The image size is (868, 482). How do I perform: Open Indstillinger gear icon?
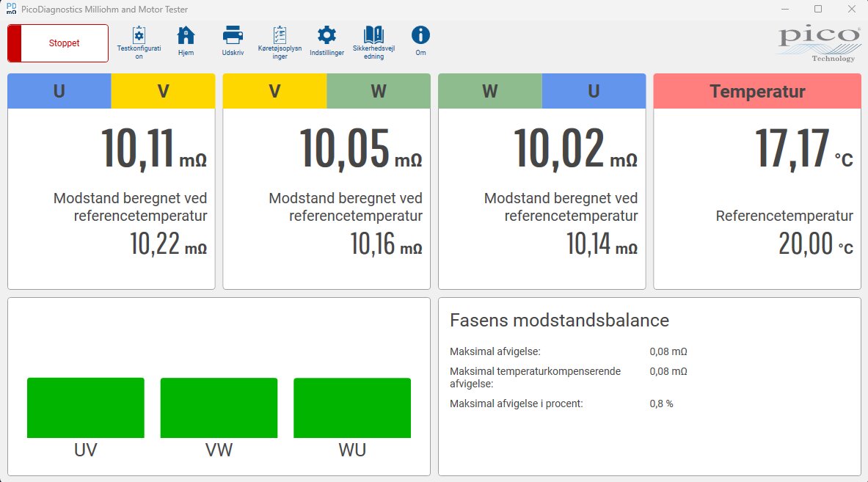[327, 34]
